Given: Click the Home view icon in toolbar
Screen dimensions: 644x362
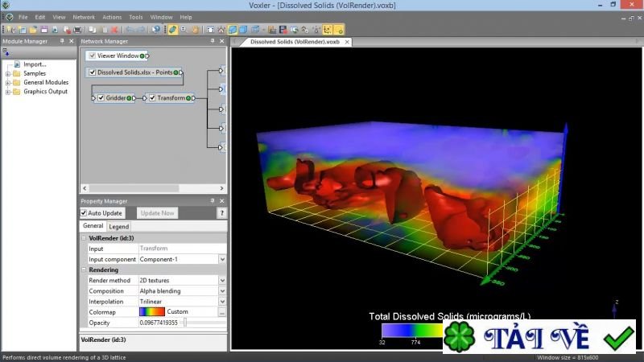Looking at the screenshot, I should pos(221,30).
